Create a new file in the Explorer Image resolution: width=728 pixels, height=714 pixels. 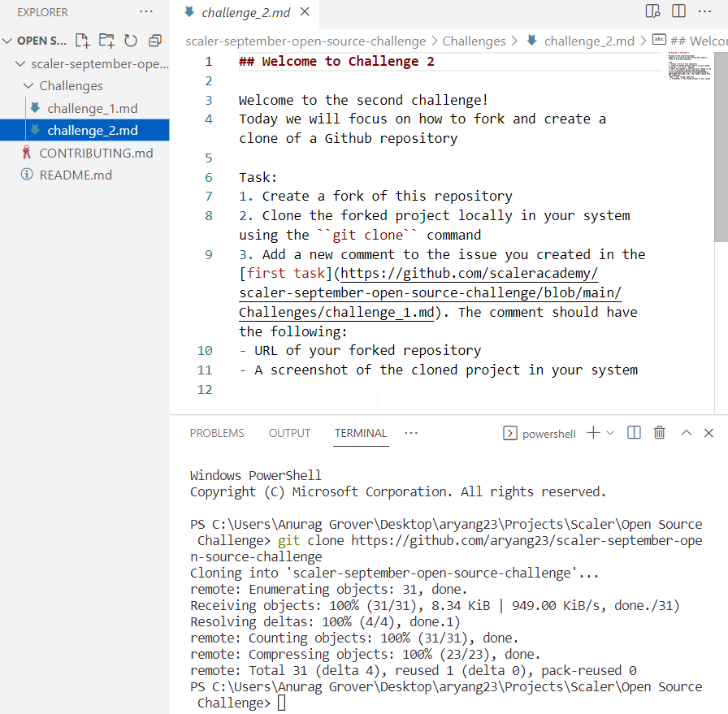click(x=81, y=40)
